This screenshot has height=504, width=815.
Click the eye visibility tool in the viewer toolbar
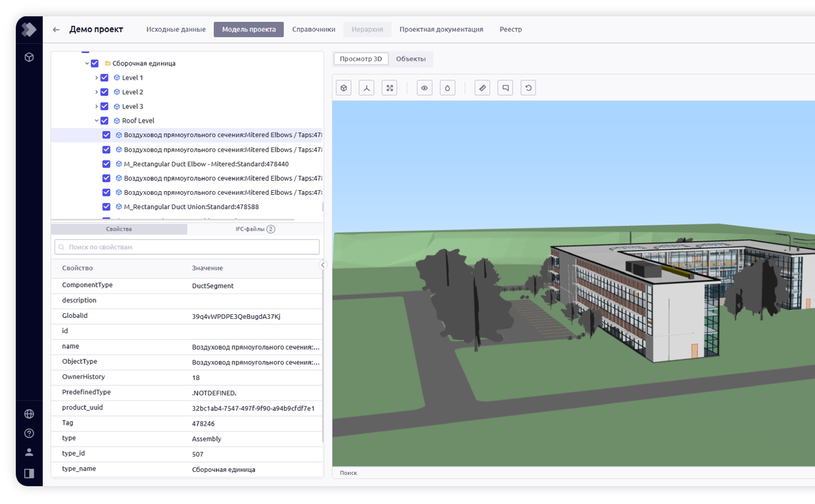[x=424, y=88]
